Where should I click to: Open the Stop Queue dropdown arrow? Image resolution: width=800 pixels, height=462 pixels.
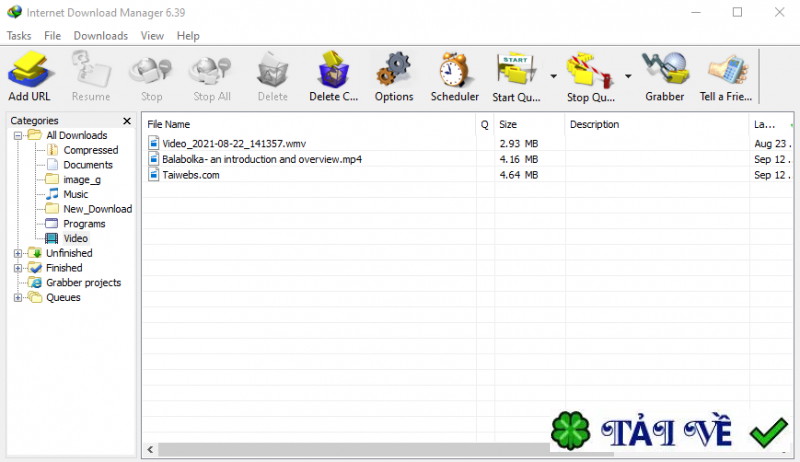pos(628,76)
